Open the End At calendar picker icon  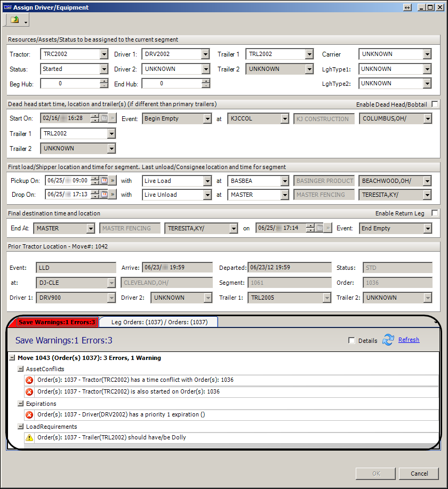tap(318, 228)
